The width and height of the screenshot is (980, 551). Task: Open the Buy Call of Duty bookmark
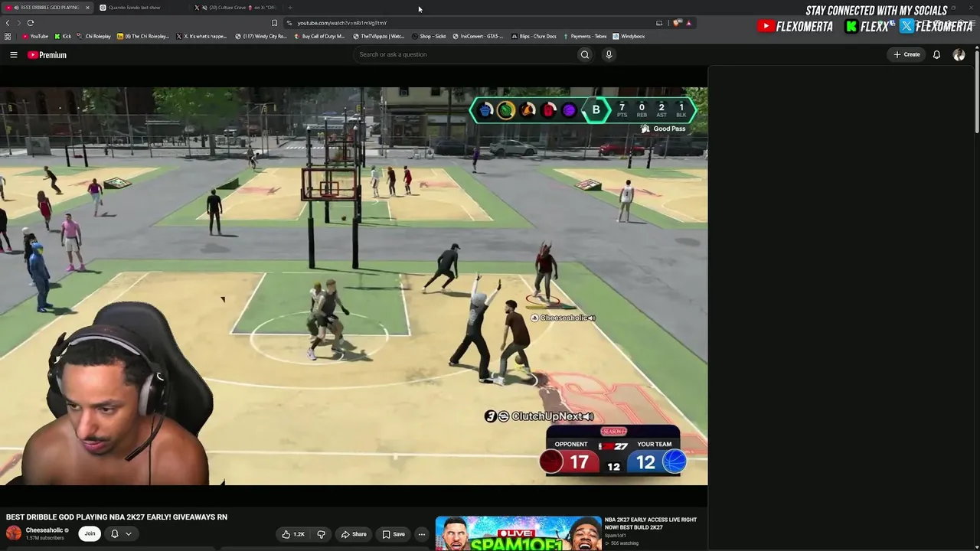(x=319, y=36)
